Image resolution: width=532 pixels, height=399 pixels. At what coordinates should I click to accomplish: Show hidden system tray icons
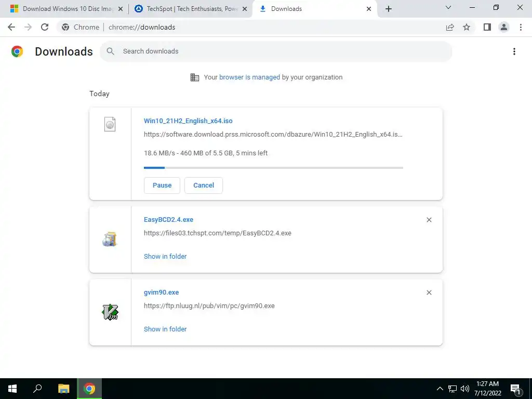pos(440,389)
